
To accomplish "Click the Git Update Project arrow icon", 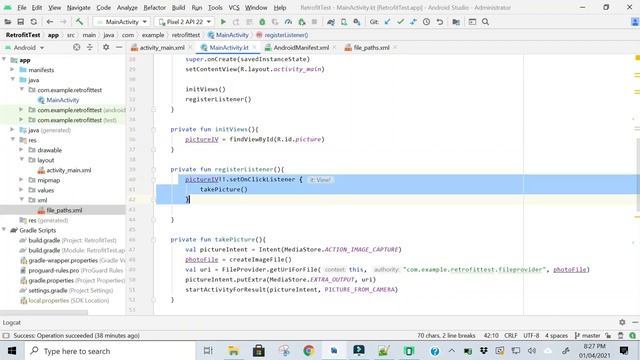I will coord(387,22).
